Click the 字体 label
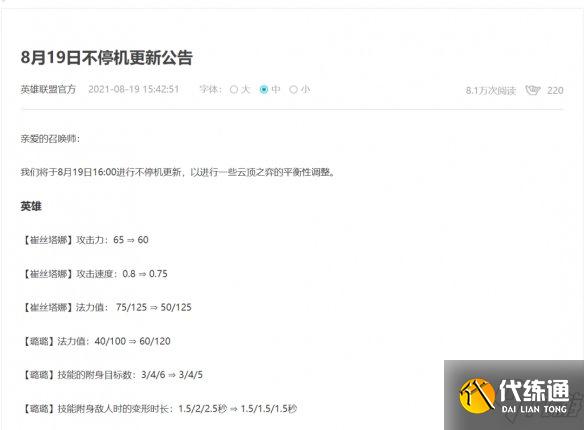 point(210,89)
